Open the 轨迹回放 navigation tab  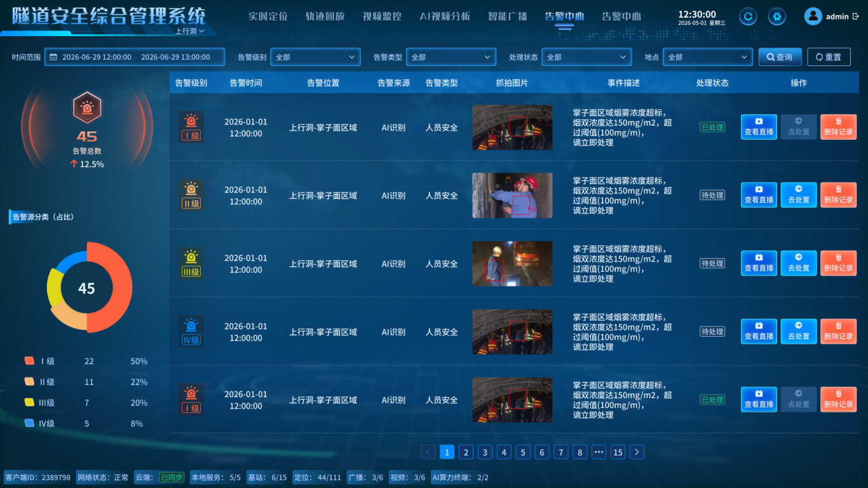click(x=325, y=17)
